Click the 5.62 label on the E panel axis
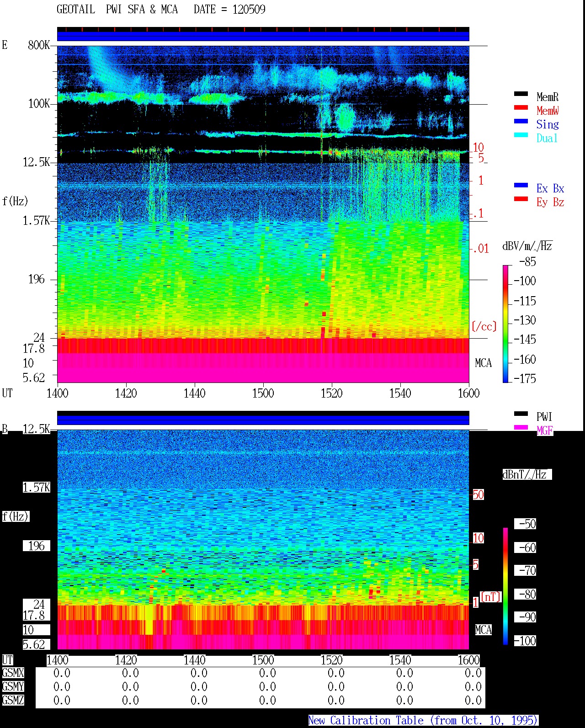Viewport: 585px width, 728px height. click(34, 377)
